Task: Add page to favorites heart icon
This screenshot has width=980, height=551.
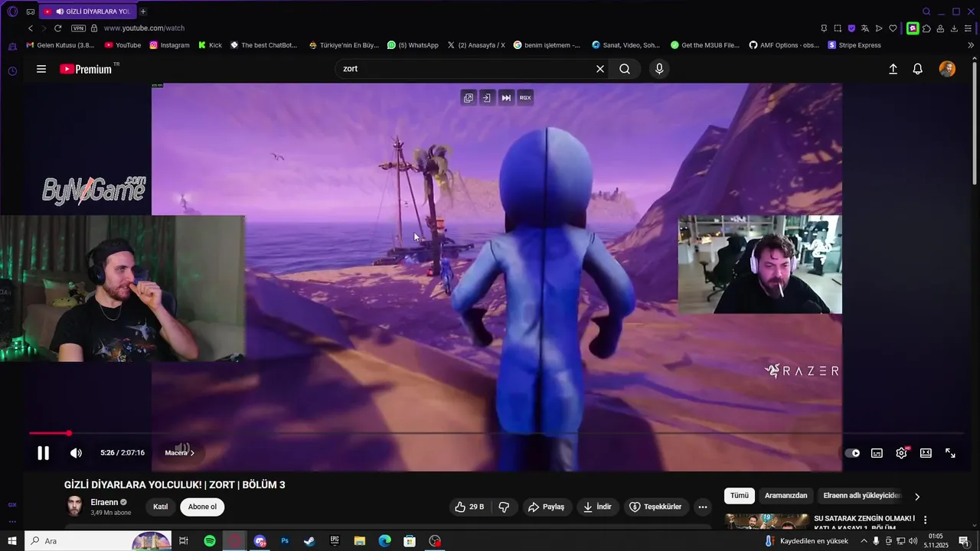Action: [x=893, y=28]
